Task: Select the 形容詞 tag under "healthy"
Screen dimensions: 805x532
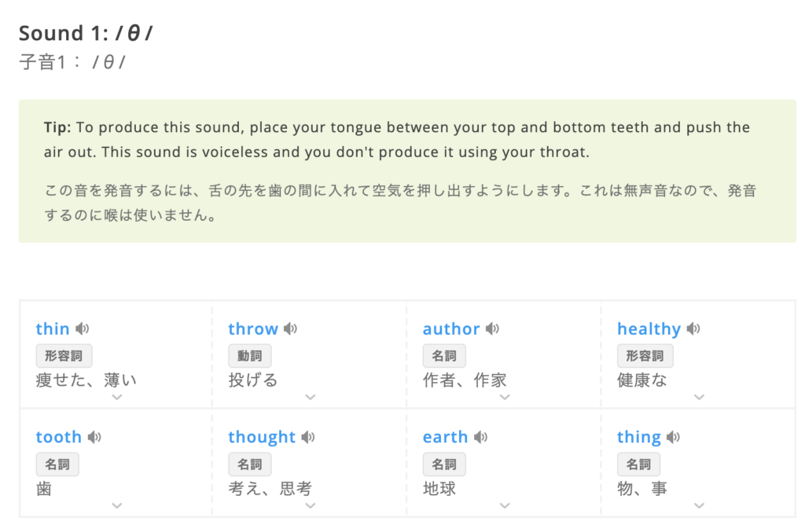Action: point(644,355)
